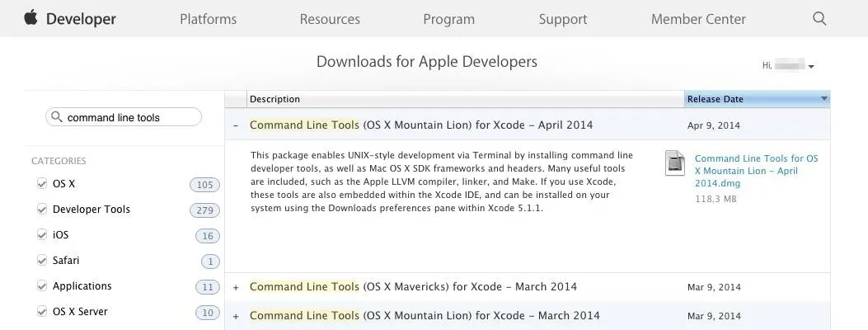The width and height of the screenshot is (868, 330).
Task: Uncheck the OS X category checkbox
Action: click(x=42, y=184)
